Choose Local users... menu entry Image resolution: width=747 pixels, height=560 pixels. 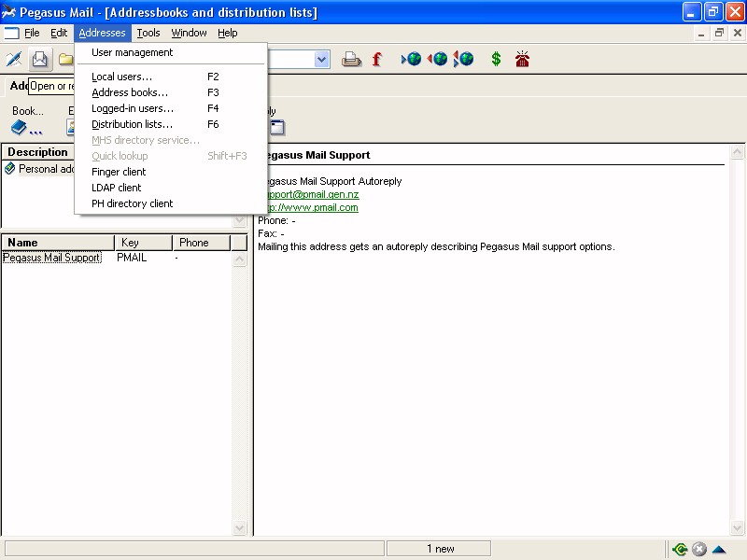coord(171,77)
